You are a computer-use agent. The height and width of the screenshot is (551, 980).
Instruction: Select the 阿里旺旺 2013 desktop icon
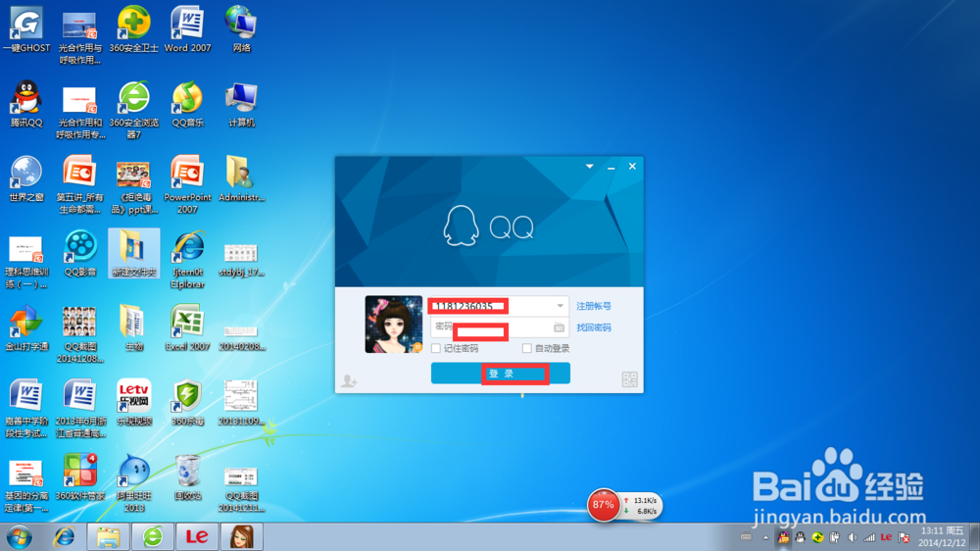point(133,482)
